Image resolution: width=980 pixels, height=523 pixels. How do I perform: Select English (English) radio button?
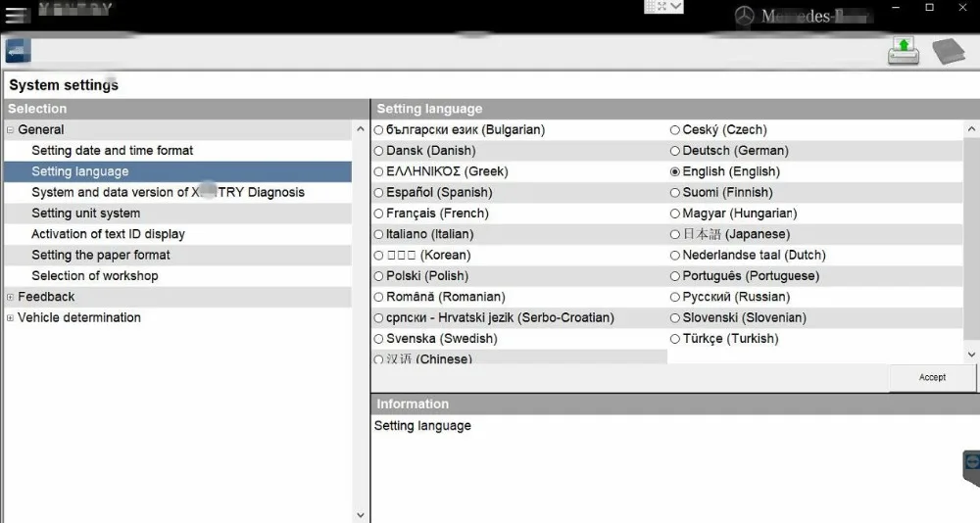click(x=675, y=171)
